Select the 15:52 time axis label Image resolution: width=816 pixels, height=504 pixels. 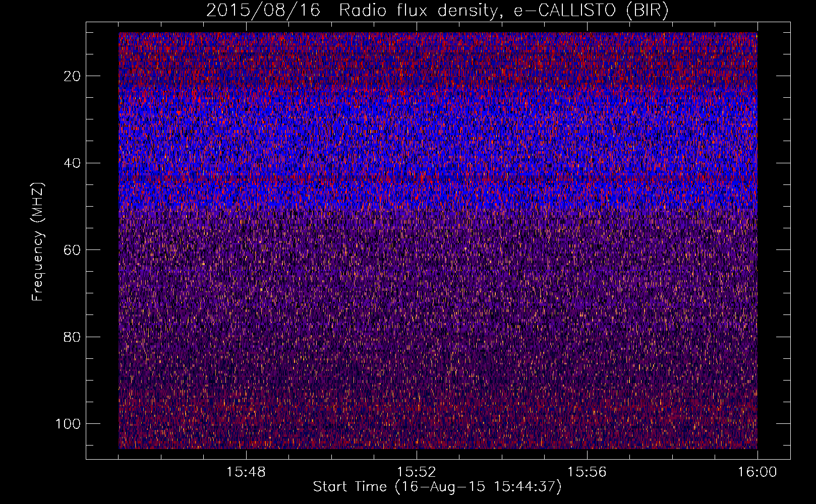[416, 472]
